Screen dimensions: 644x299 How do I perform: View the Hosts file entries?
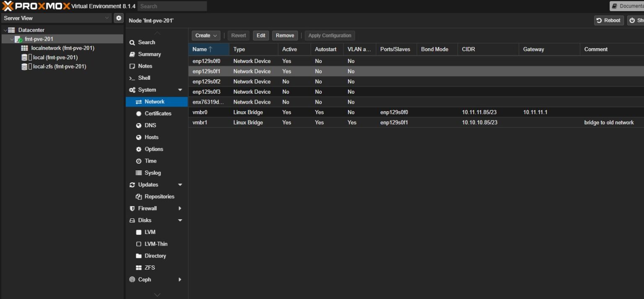coord(150,137)
